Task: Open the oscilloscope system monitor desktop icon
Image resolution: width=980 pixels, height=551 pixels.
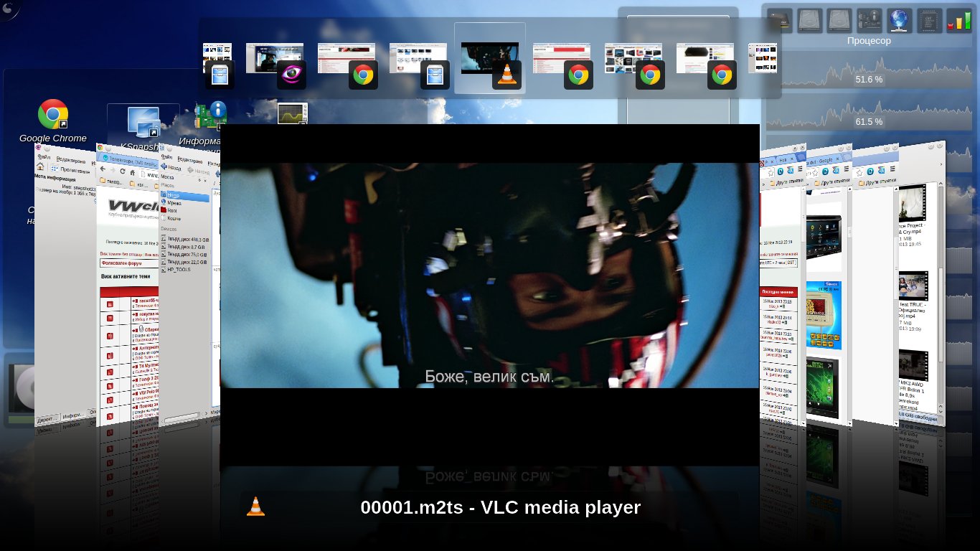Action: (x=292, y=114)
